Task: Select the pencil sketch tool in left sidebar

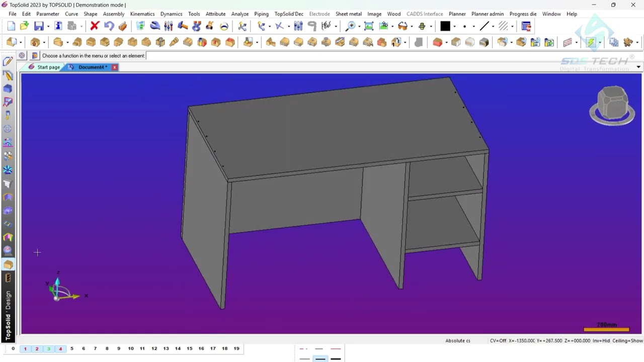Action: pyautogui.click(x=8, y=61)
